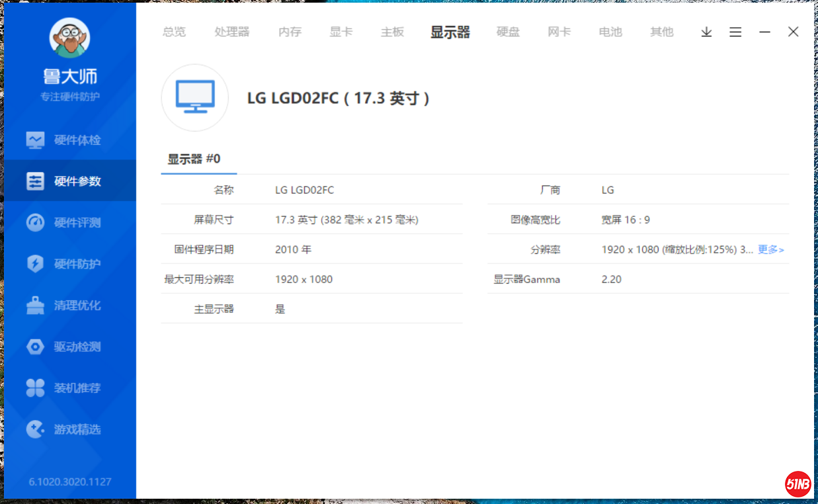Click the 驱动检测 driver detection icon
This screenshot has width=818, height=504.
coord(35,347)
